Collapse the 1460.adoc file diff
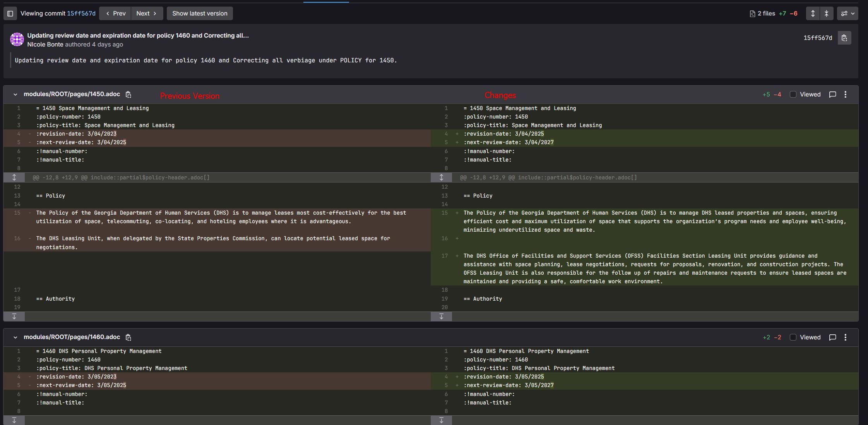The width and height of the screenshot is (868, 425). click(15, 337)
